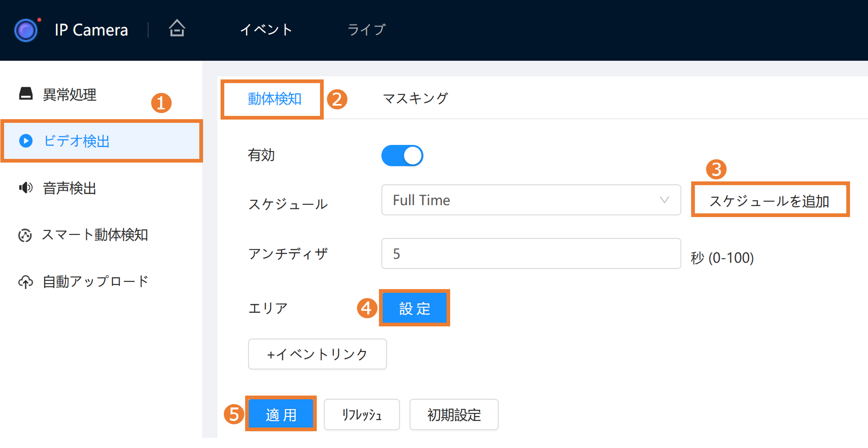Select the 動体検知 tab
This screenshot has width=868, height=448.
point(274,99)
